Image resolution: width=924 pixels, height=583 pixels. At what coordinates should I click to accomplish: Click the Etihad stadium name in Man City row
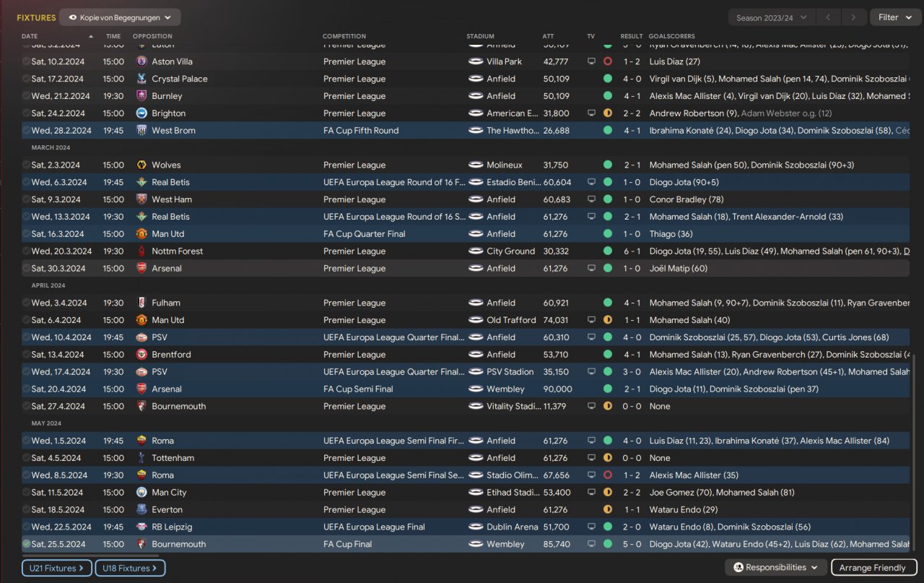[513, 493]
